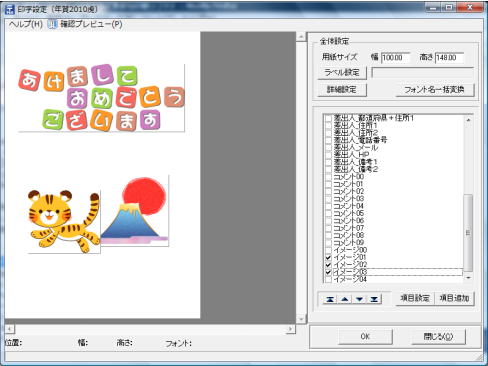This screenshot has width=488, height=366.
Task: Enable the コメント00 checkbox
Action: pos(328,177)
